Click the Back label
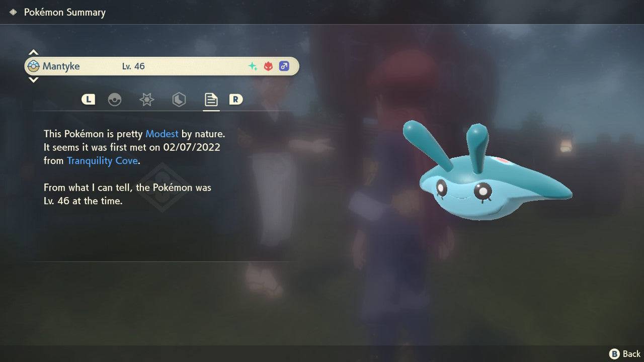Screen dimensions: 644x362 (x=631, y=354)
